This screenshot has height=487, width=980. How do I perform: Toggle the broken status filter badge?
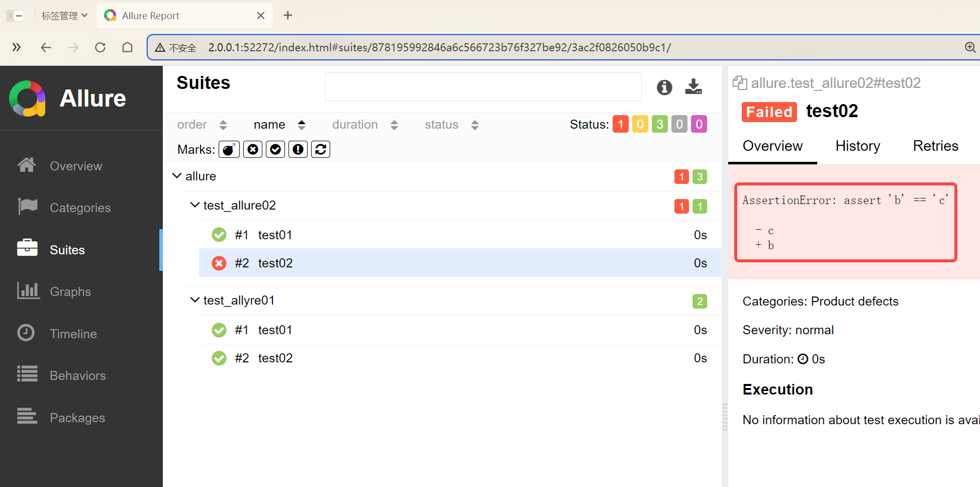(640, 124)
